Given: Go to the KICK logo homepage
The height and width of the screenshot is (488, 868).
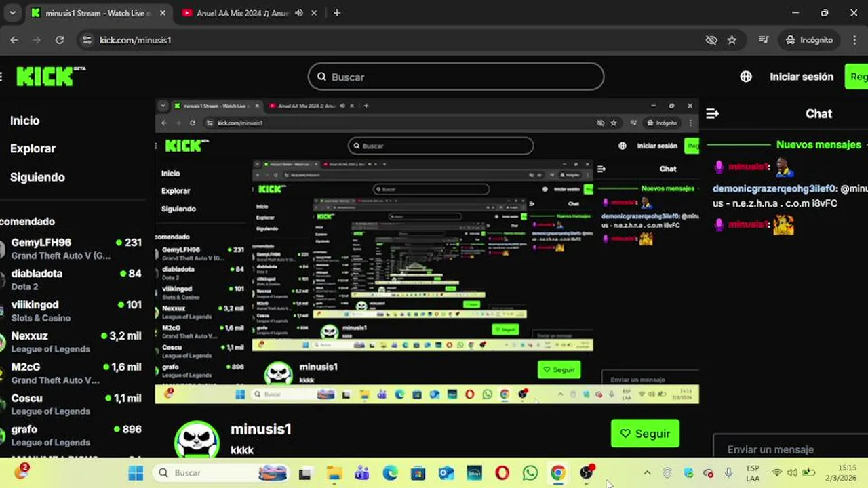Looking at the screenshot, I should (50, 76).
